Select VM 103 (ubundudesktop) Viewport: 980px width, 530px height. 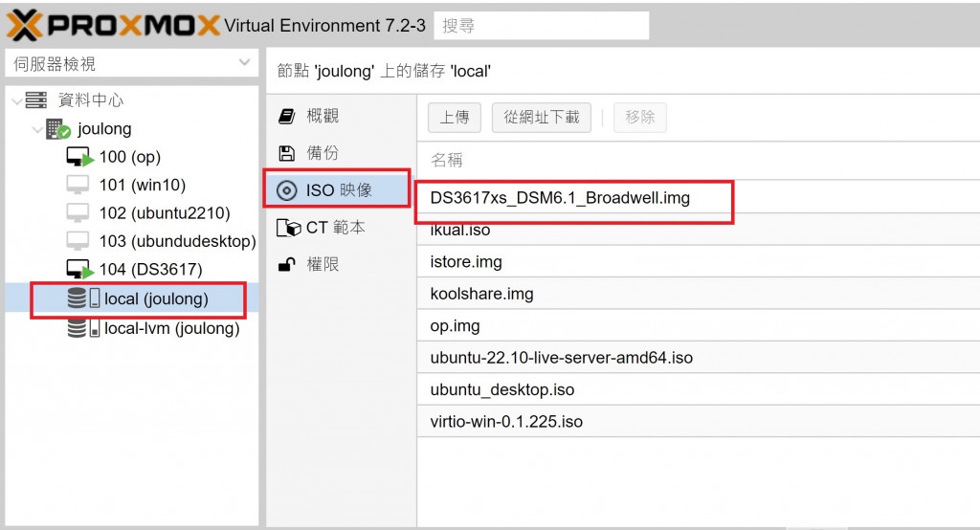click(177, 241)
